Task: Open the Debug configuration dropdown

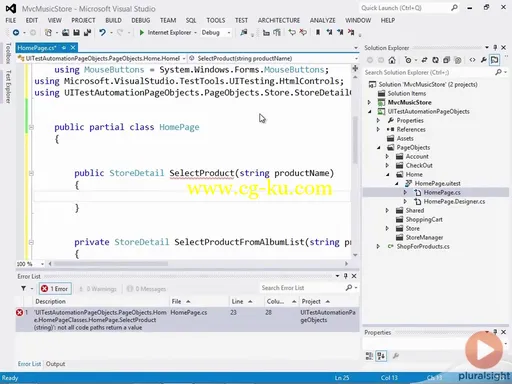Action: [x=229, y=32]
